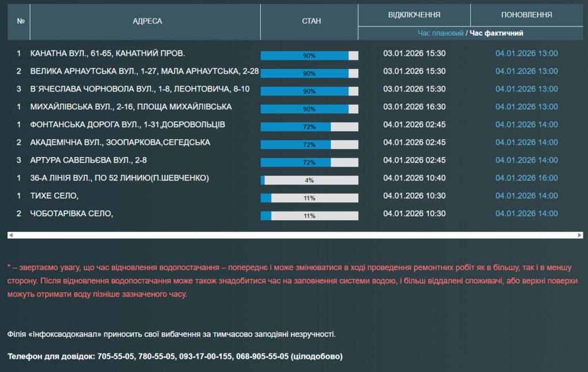Image resolution: width=588 pixels, height=372 pixels.
Task: Click the disconnection time 03.01.2026 16:30
Action: click(x=414, y=107)
